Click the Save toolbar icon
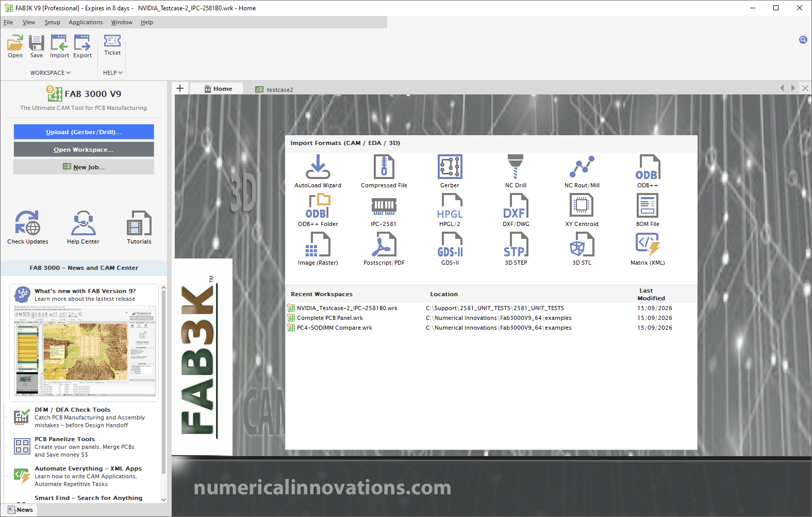This screenshot has height=517, width=812. click(x=37, y=46)
